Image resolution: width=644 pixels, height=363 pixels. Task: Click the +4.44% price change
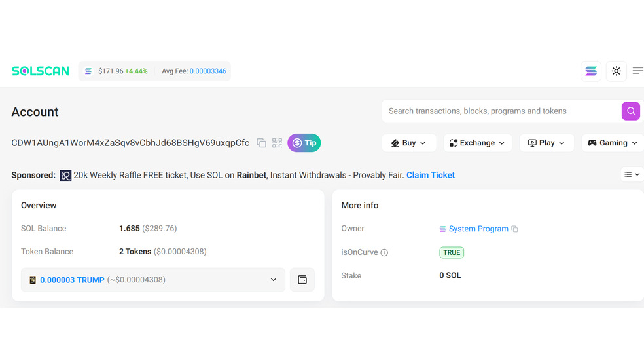[136, 71]
